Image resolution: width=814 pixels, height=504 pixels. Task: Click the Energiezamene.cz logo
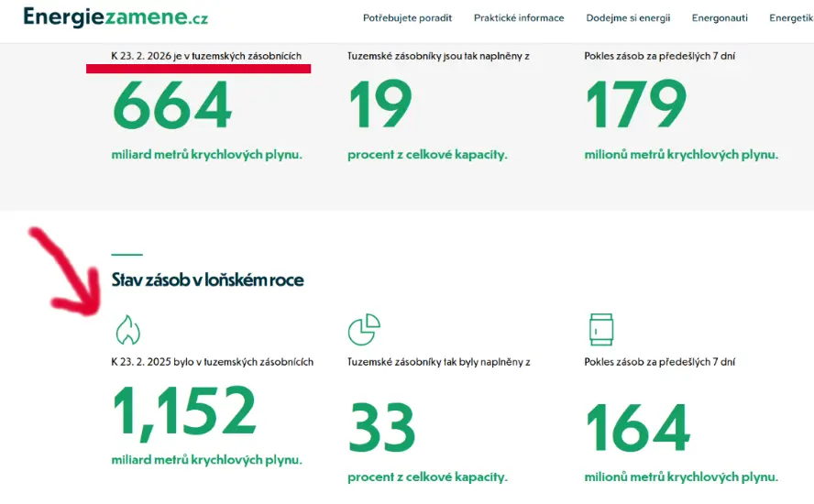pyautogui.click(x=115, y=17)
